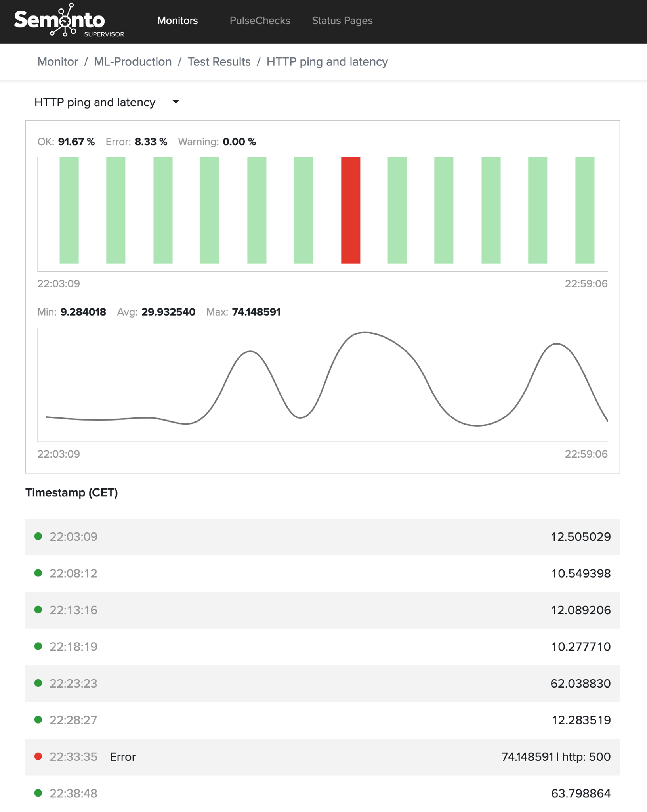Select the 22:13:16 result row
This screenshot has width=647, height=812.
(x=323, y=610)
